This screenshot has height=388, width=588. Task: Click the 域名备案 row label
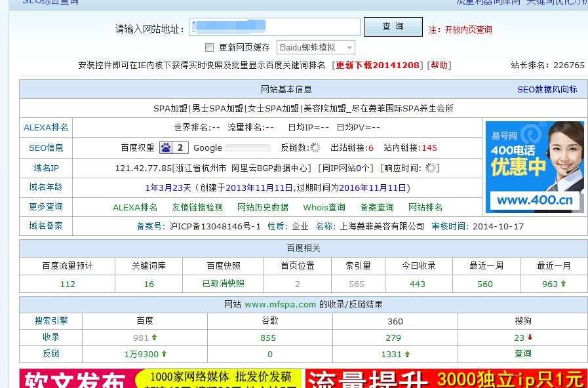[46, 225]
